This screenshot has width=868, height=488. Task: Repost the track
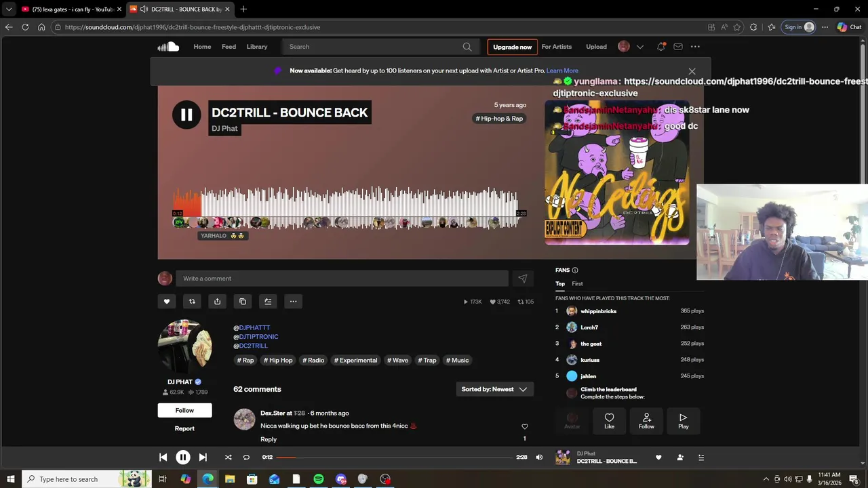coord(192,302)
